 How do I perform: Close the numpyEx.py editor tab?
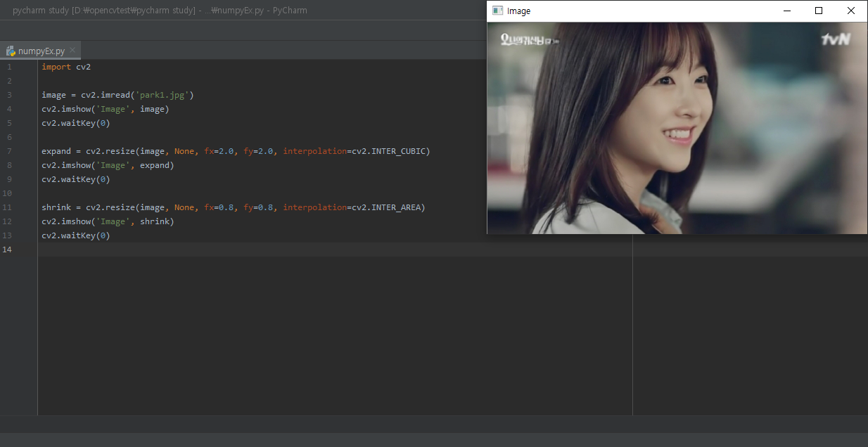coord(72,51)
